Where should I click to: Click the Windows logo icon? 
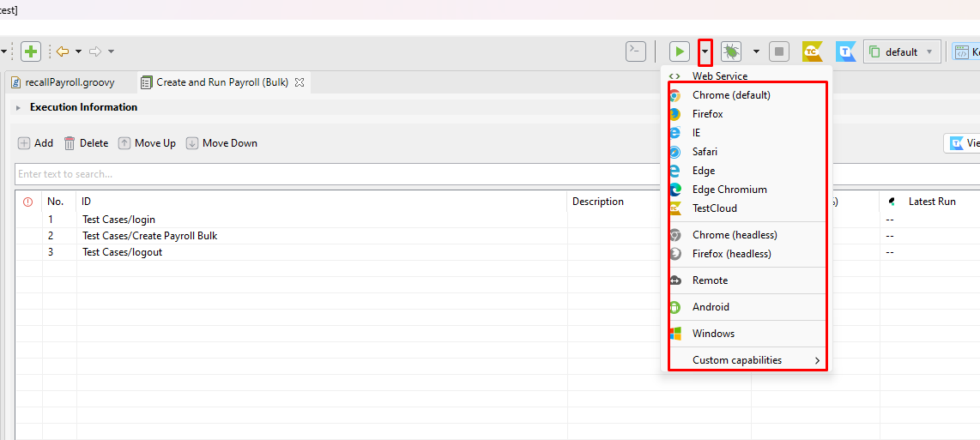(x=675, y=333)
